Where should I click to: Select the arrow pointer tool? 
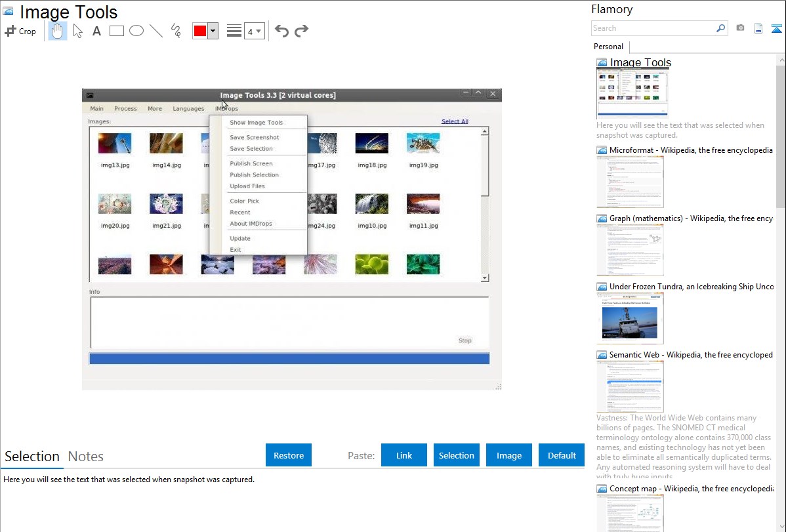(x=77, y=31)
